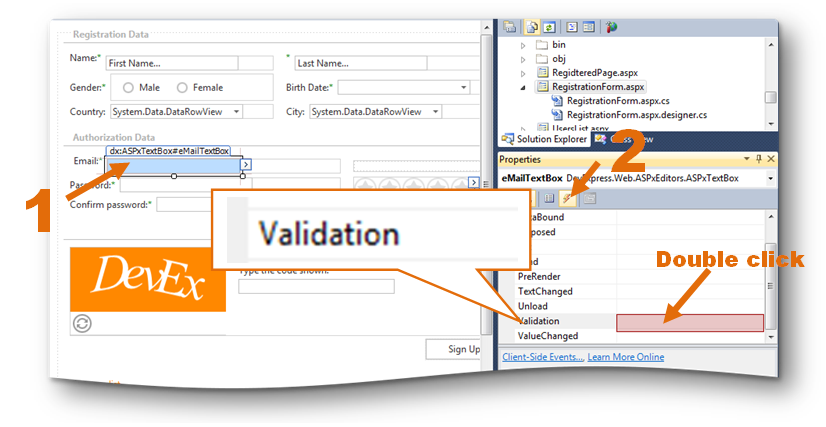Click the Refresh icon in Solution Explorer
The image size is (826, 427).
pyautogui.click(x=549, y=27)
